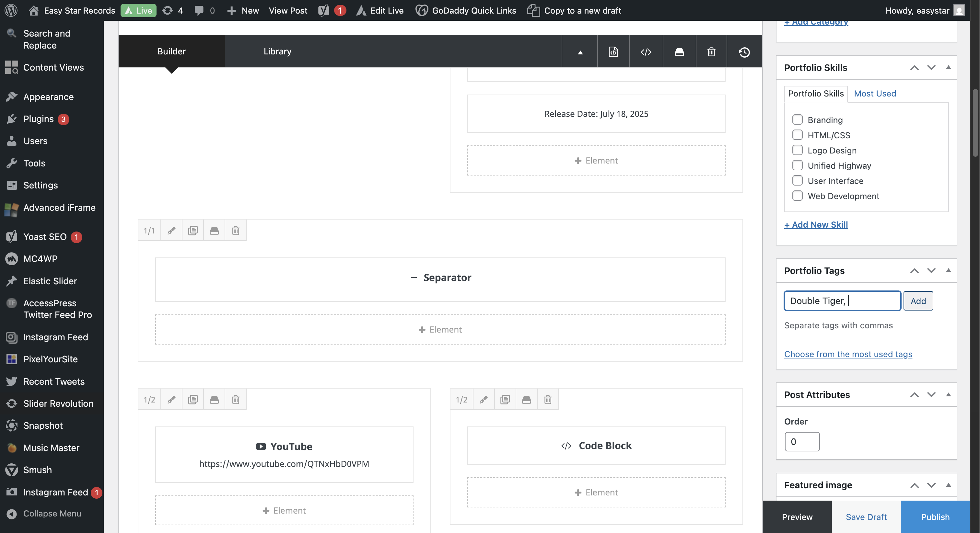
Task: Open the Most Used skills tab
Action: click(x=875, y=94)
